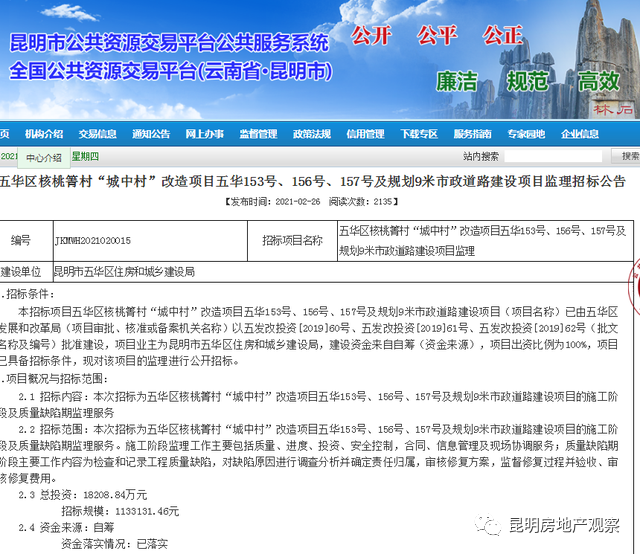Click the 招标条件 section heading
640x554 pixels.
[x=27, y=294]
